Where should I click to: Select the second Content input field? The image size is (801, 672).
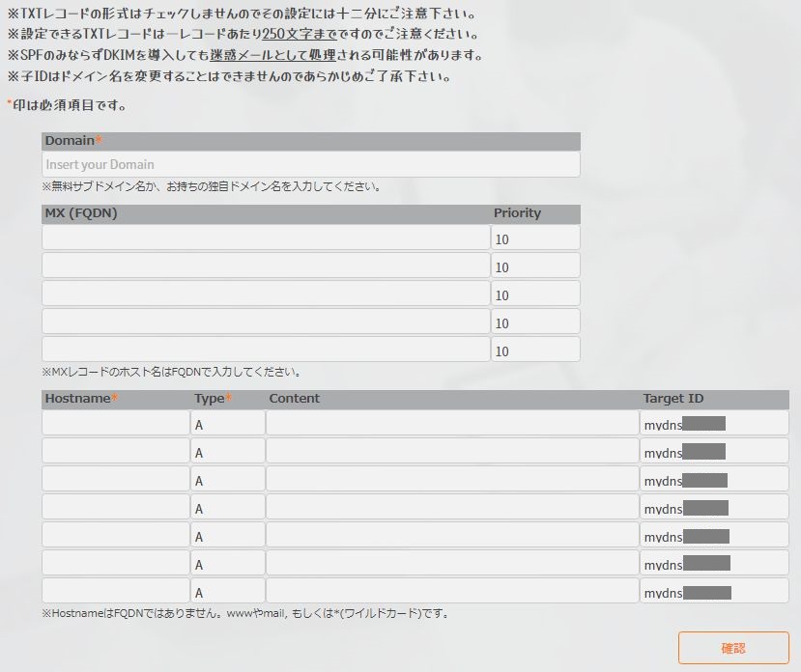point(452,452)
